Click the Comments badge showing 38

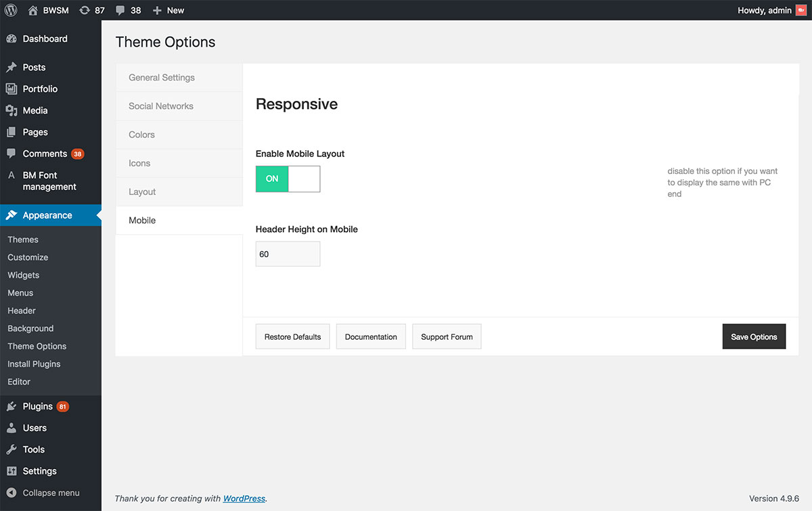pyautogui.click(x=78, y=154)
